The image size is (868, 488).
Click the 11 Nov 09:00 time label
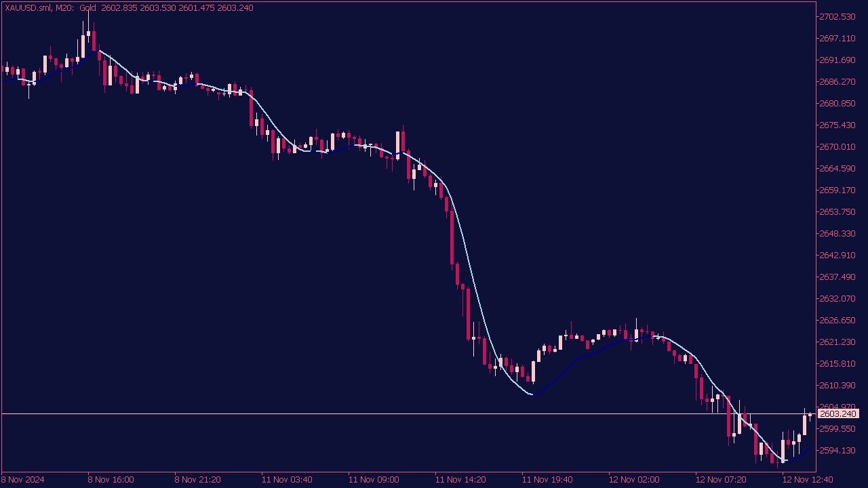click(374, 480)
